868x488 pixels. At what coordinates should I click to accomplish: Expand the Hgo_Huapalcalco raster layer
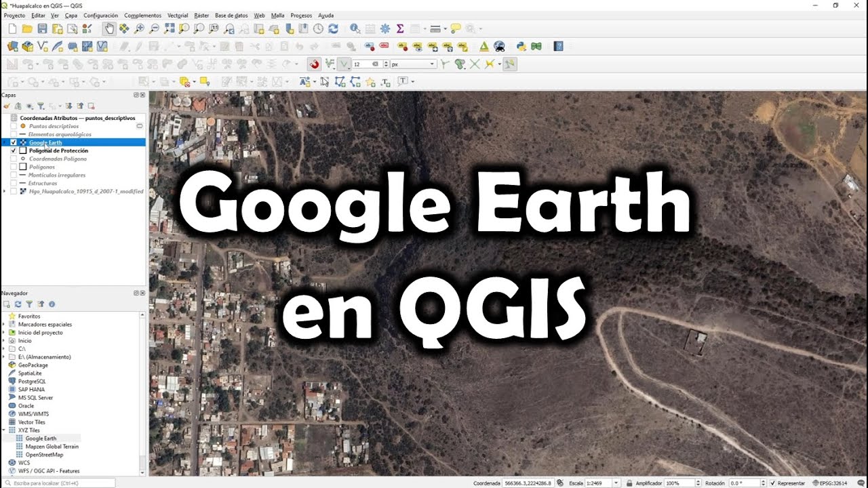pyautogui.click(x=5, y=191)
